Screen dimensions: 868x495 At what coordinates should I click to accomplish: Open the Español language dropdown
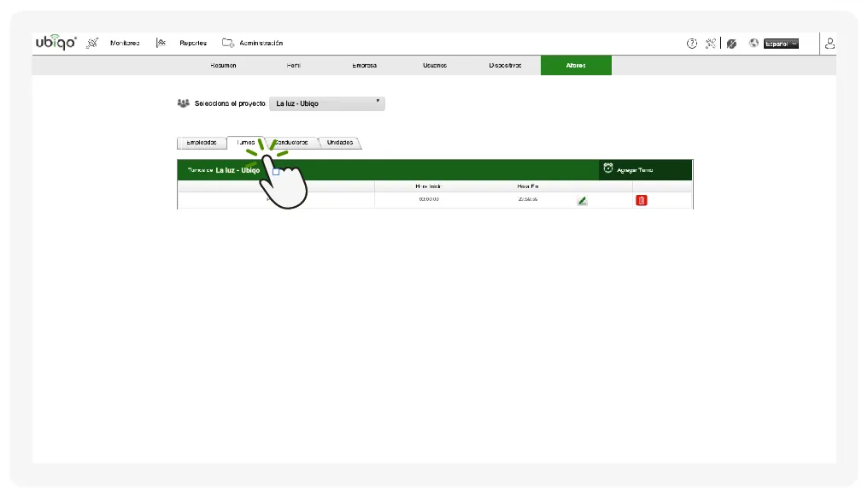[781, 44]
